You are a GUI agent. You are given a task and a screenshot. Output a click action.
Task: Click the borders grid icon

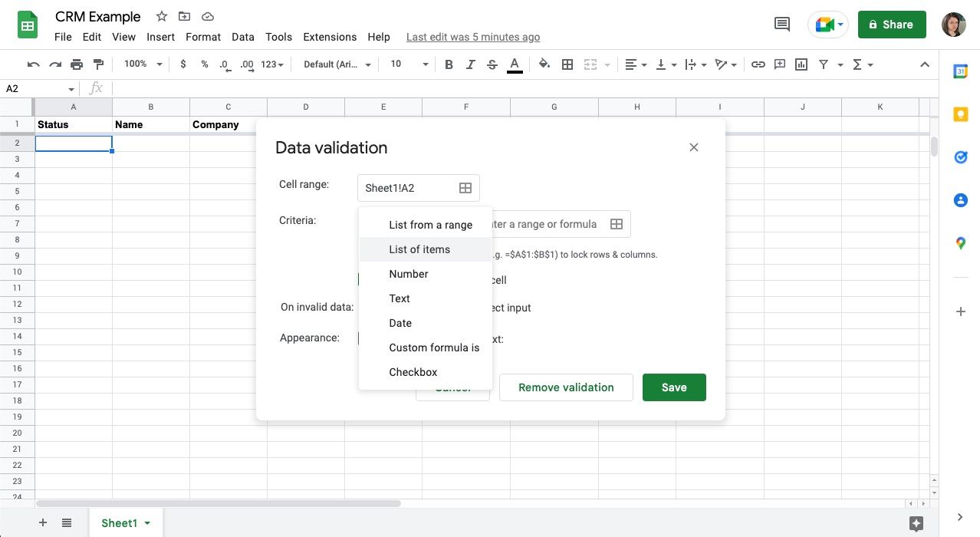[567, 64]
